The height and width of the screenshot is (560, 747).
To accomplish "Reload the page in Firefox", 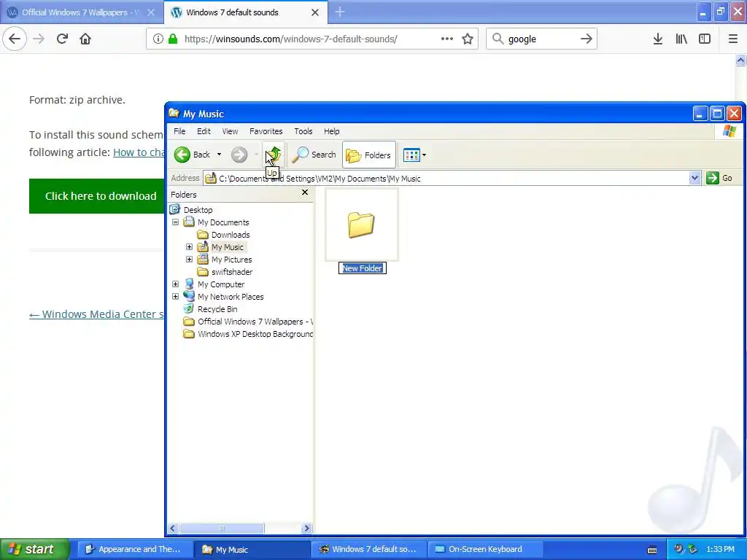I will tap(63, 39).
